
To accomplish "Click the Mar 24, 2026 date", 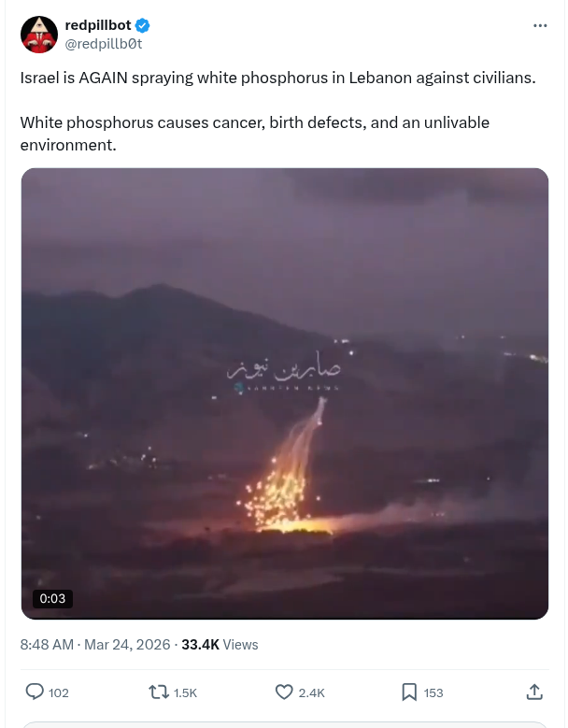I will pos(127,645).
